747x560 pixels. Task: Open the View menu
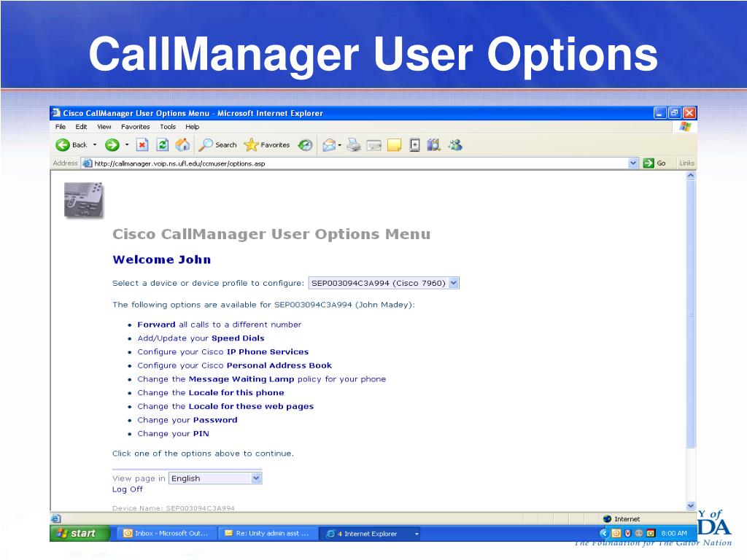104,127
